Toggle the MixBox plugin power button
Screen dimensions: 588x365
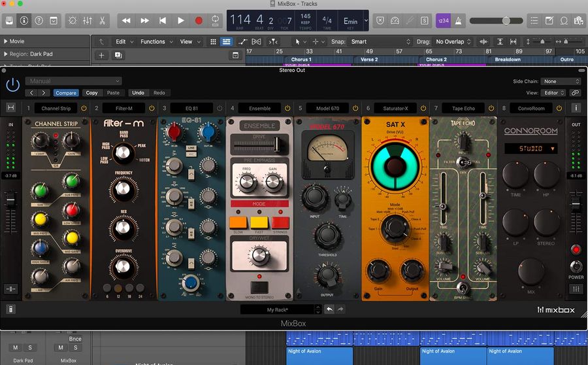coord(12,85)
